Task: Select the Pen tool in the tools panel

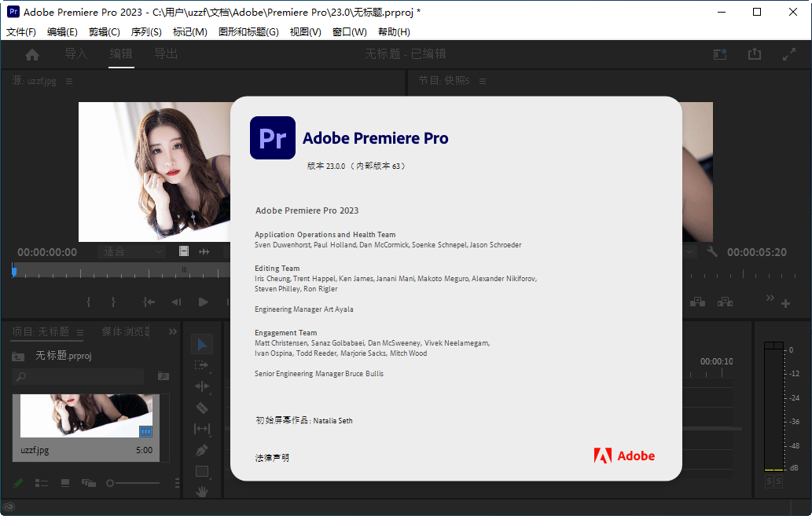Action: pos(202,451)
